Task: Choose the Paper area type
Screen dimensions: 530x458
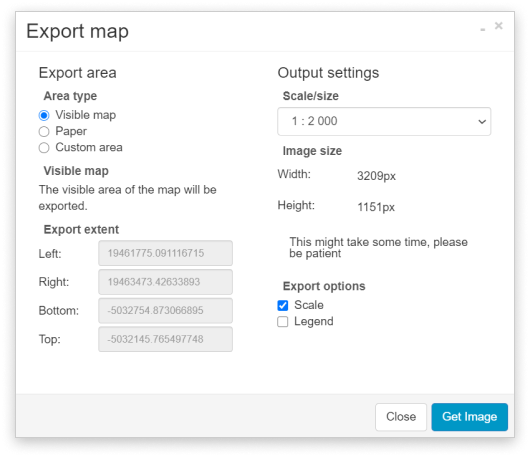Action: pyautogui.click(x=44, y=131)
